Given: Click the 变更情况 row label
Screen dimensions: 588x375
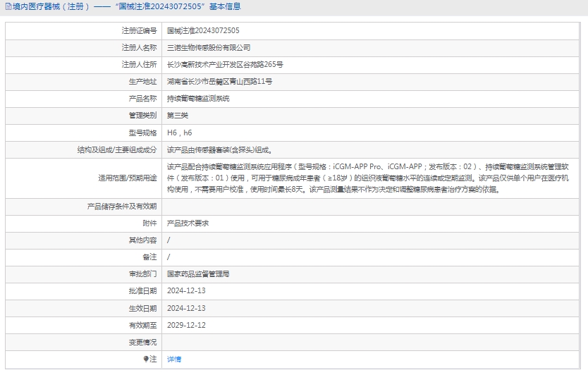Looking at the screenshot, I should click(x=142, y=342).
